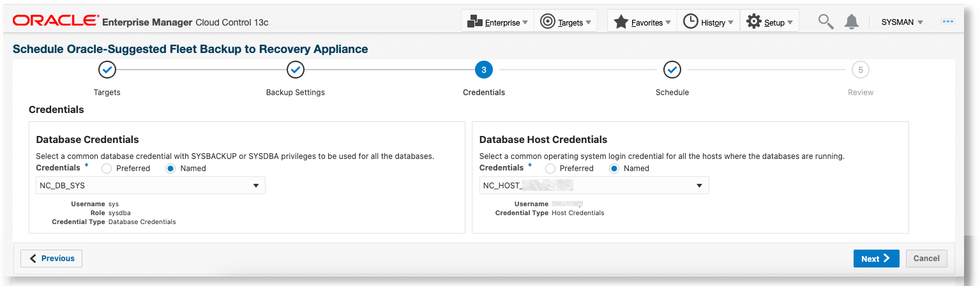Click the Previous button
The height and width of the screenshot is (286, 980).
(52, 259)
